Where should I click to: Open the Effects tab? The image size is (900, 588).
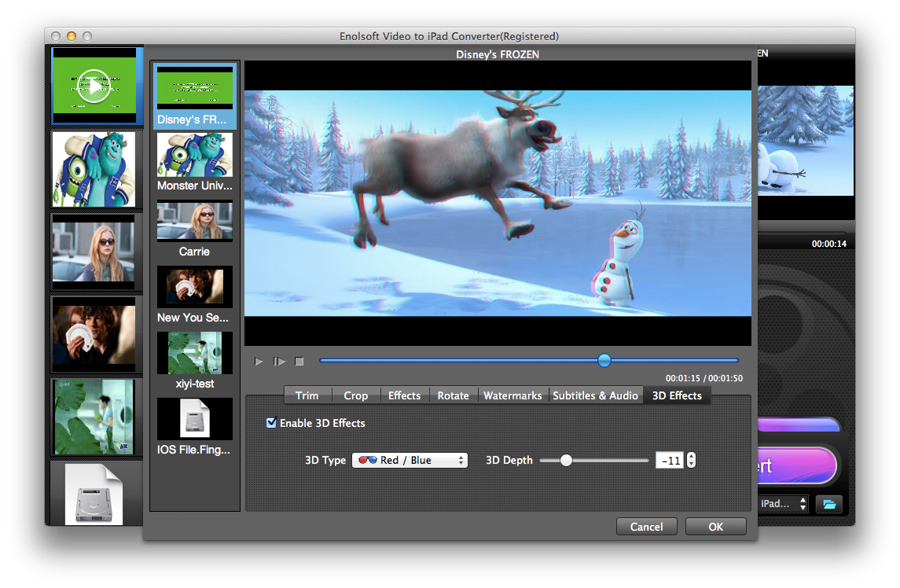point(404,395)
